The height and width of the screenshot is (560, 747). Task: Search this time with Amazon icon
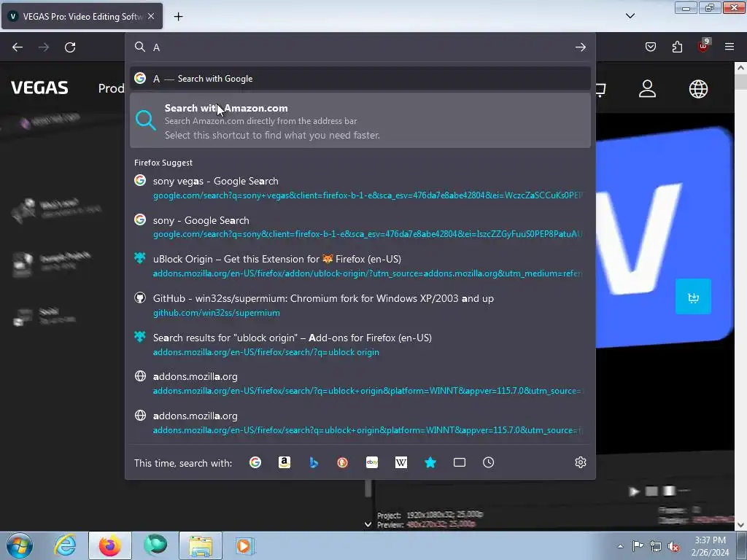click(x=285, y=462)
